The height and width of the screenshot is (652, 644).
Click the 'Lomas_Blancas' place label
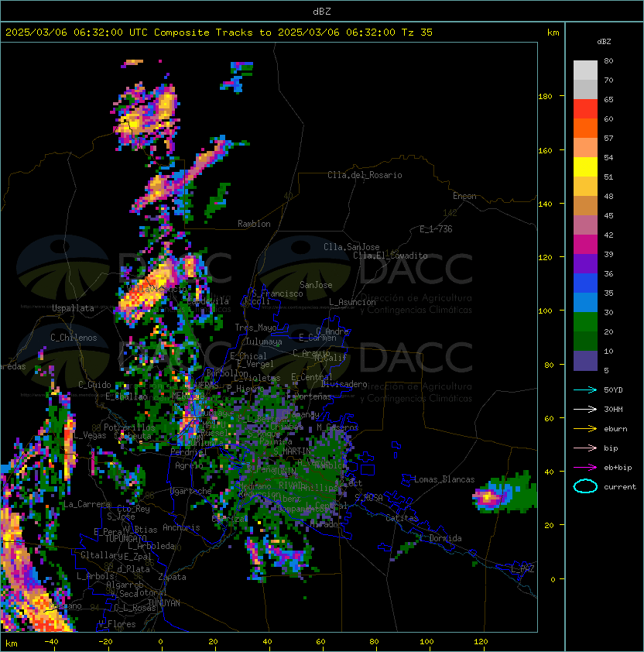(444, 479)
